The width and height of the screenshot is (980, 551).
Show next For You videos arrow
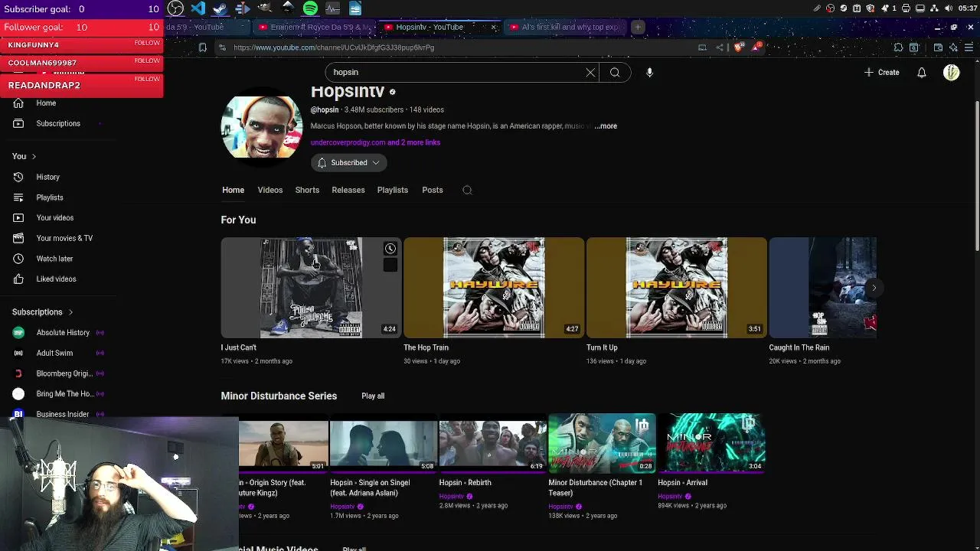click(874, 288)
